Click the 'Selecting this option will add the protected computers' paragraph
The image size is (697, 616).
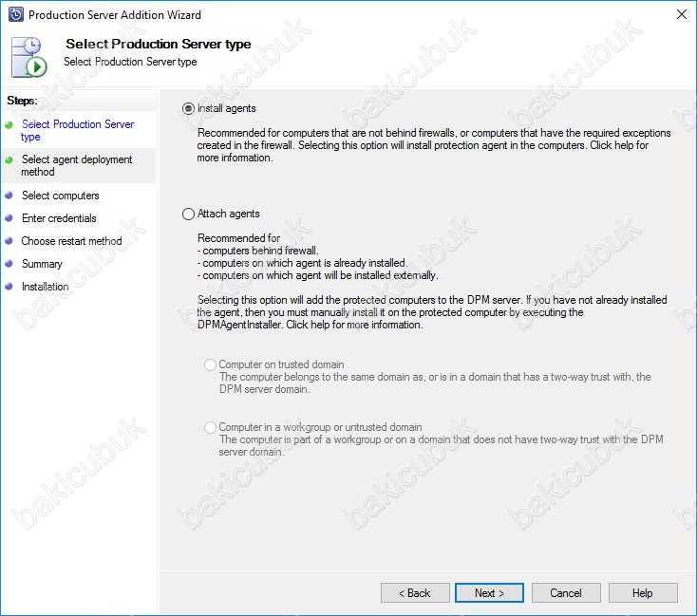(x=432, y=312)
